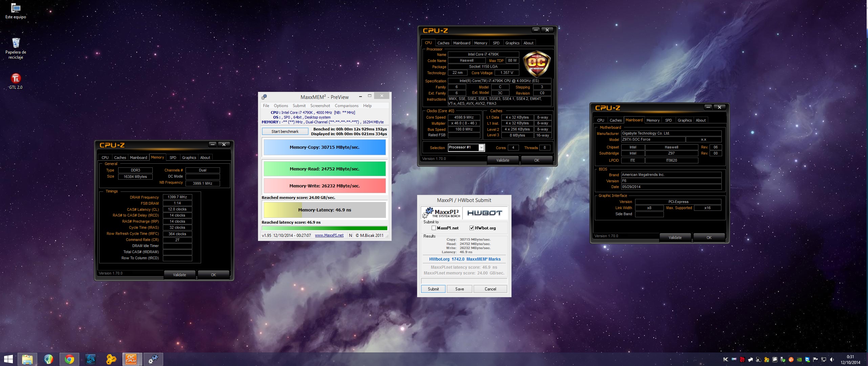Click the DRAM Frequency 1399.7 MHz value
868x366 pixels.
click(177, 197)
